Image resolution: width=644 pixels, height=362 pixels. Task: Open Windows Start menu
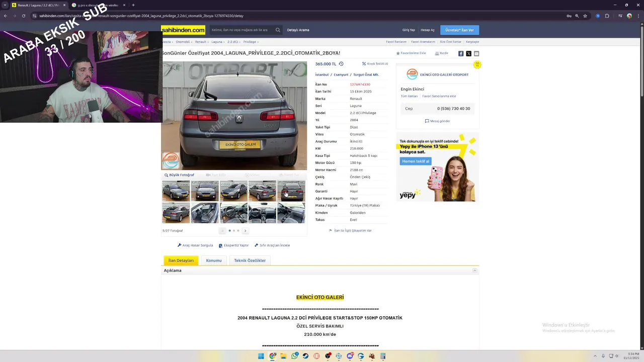261,356
